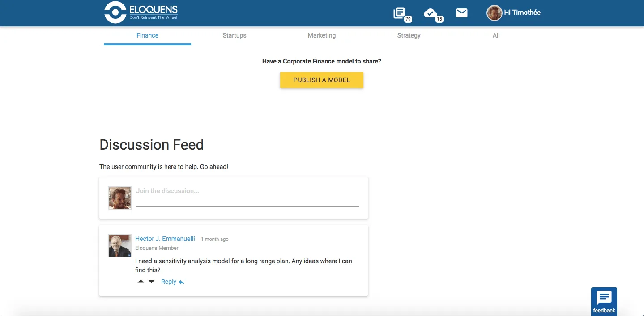
Task: Open the Strategy tab
Action: click(x=409, y=35)
